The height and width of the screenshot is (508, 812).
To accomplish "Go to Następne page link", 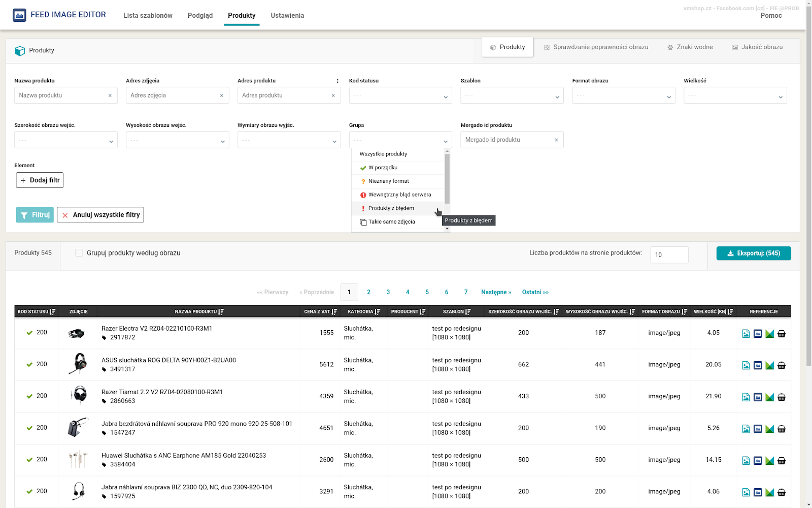I will 496,292.
